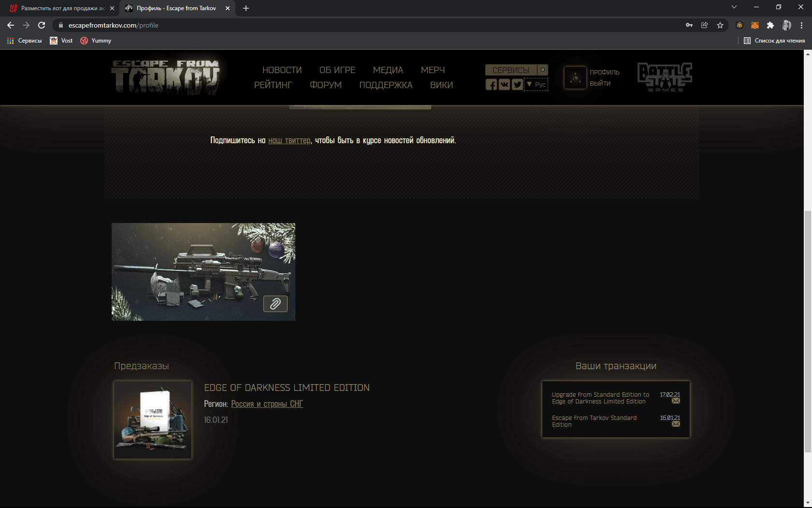
Task: Close the Разместить лот tab
Action: pyautogui.click(x=112, y=8)
